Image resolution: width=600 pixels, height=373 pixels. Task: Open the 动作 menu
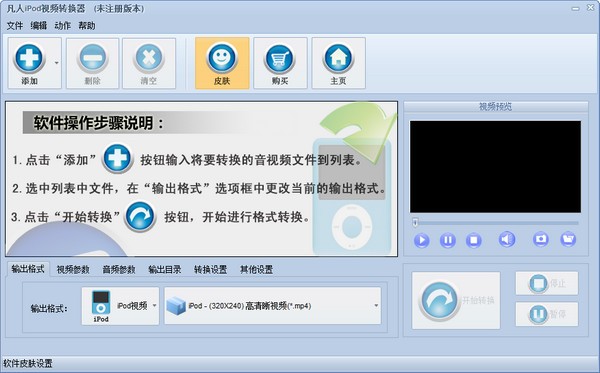coord(62,26)
